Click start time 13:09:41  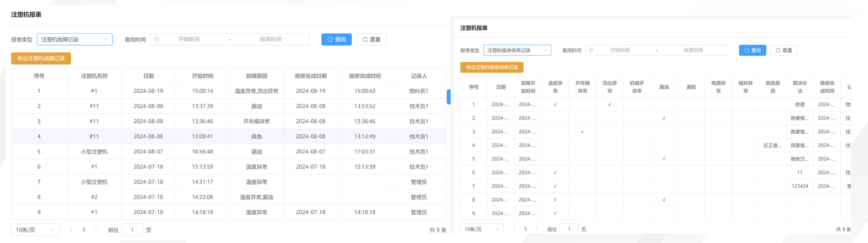point(202,137)
